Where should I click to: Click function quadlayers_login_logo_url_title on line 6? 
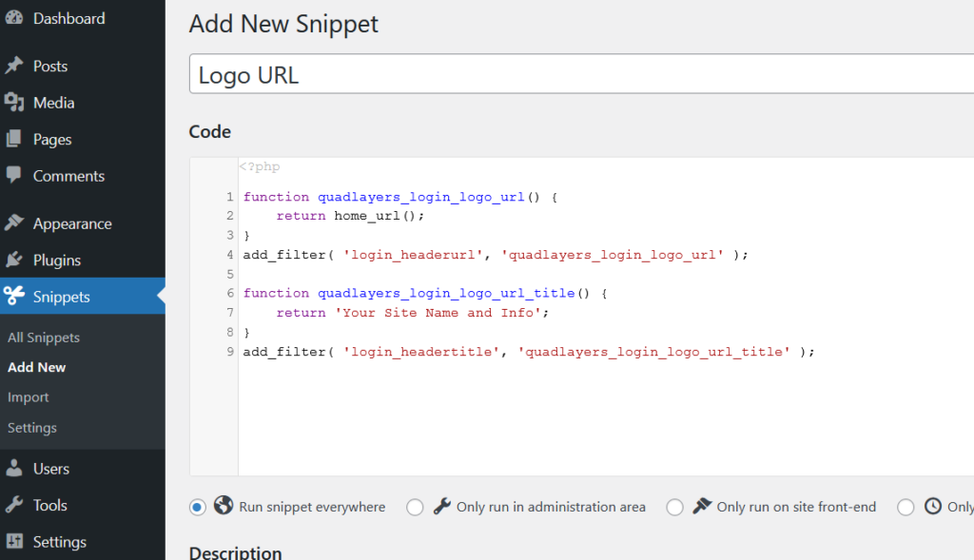(425, 293)
